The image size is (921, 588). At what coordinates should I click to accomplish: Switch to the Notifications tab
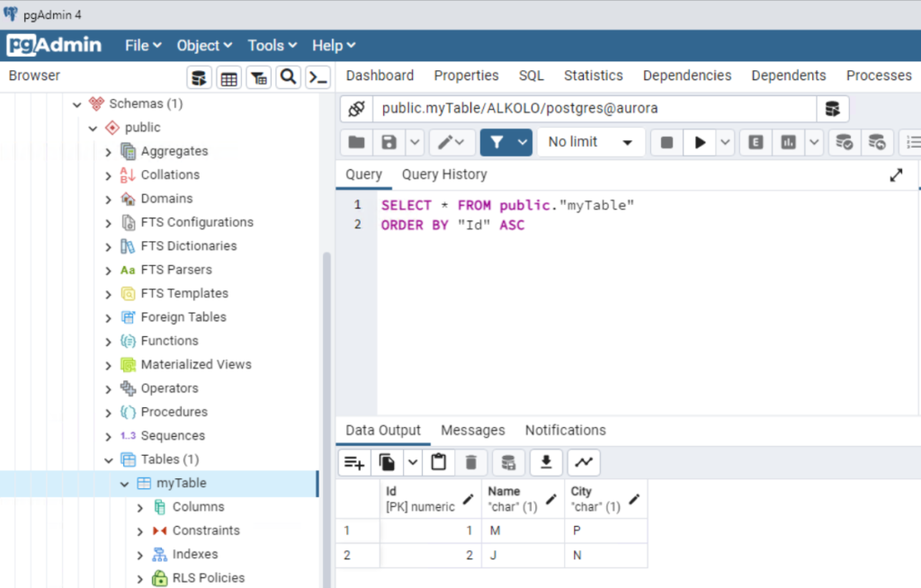click(566, 431)
